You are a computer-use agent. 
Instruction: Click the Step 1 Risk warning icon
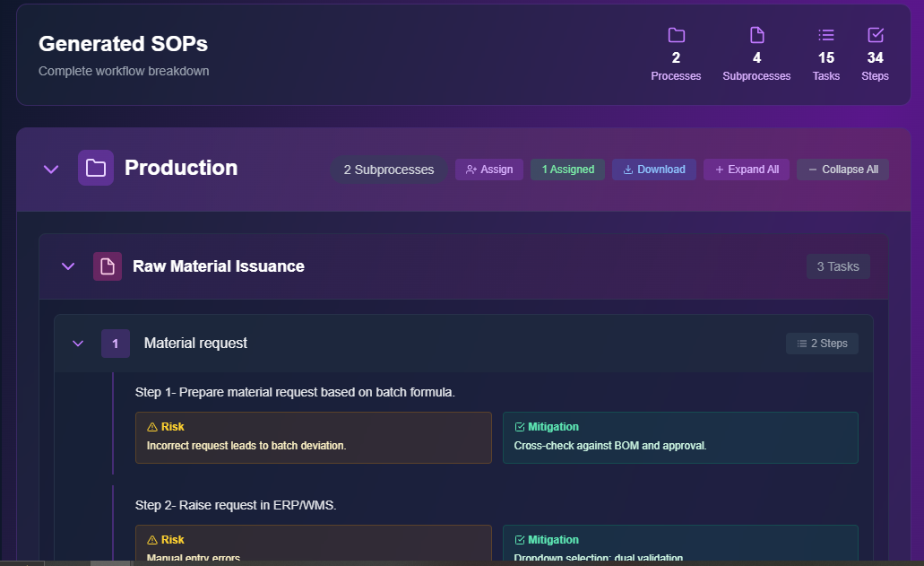click(x=151, y=427)
